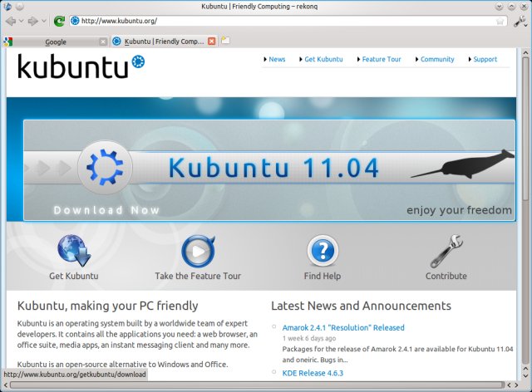
Task: Open the News navigation link
Action: tap(277, 59)
